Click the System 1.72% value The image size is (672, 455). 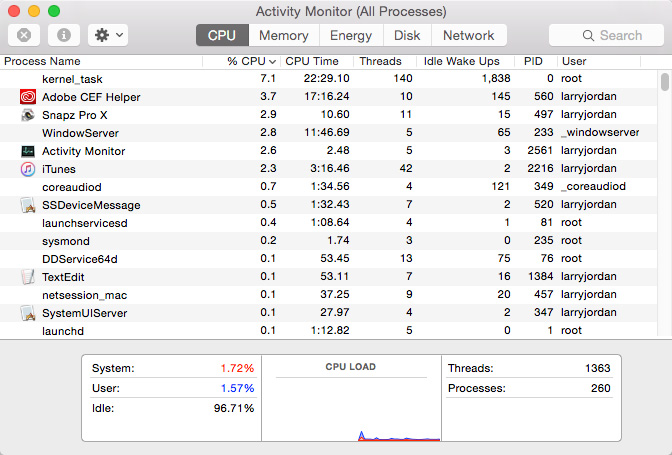pyautogui.click(x=237, y=368)
